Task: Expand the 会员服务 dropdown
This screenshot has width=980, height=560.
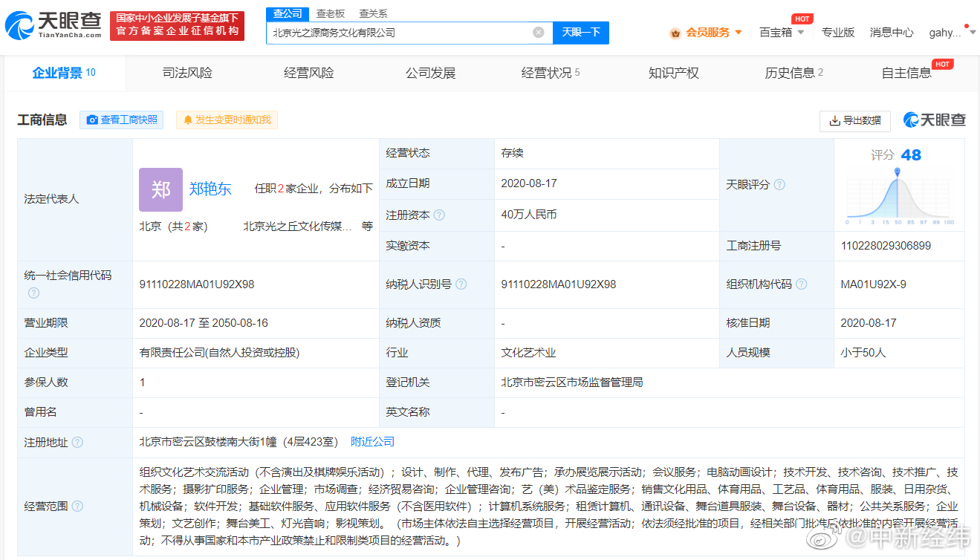Action: [x=739, y=33]
